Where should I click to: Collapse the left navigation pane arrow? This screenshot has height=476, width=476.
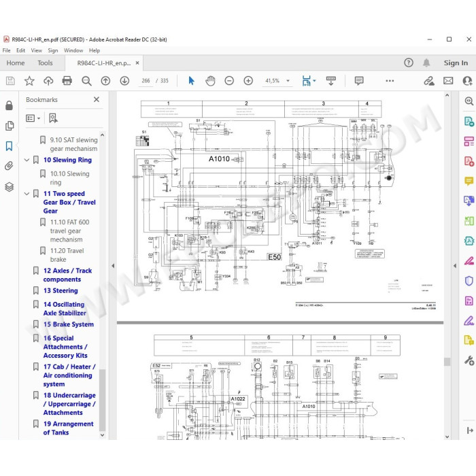click(113, 266)
